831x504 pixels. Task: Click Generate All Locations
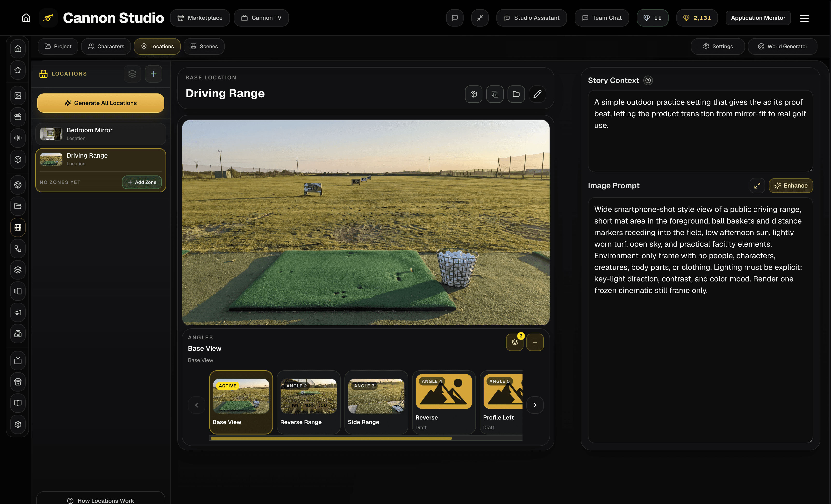(100, 103)
